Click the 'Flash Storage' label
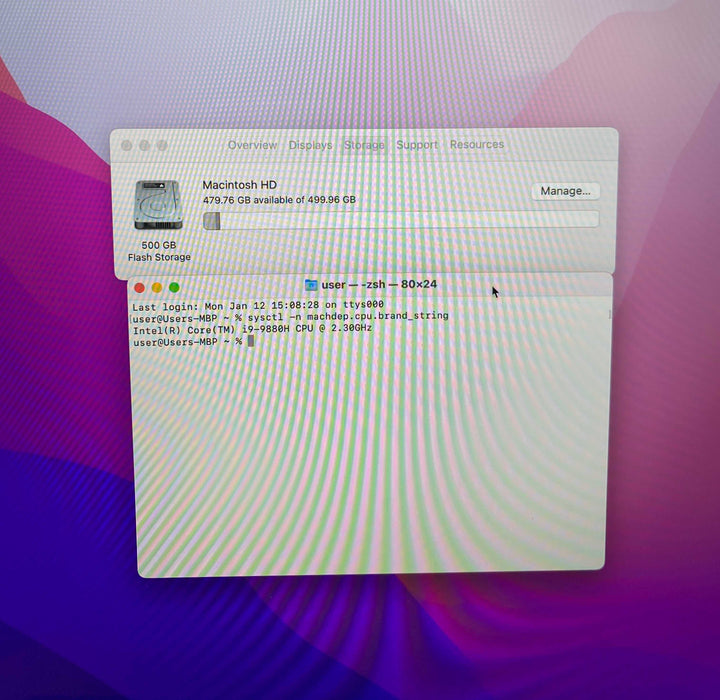Screen dimensions: 720x700 [x=159, y=257]
